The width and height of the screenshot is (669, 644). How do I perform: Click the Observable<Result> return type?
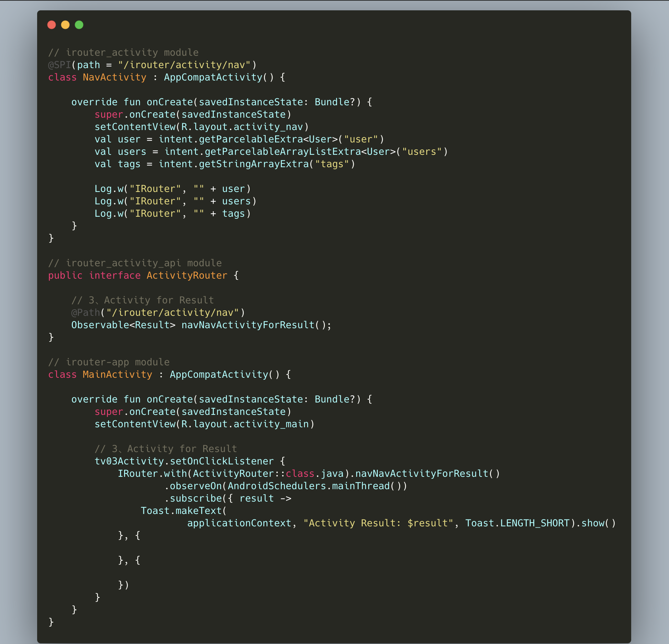tap(123, 325)
